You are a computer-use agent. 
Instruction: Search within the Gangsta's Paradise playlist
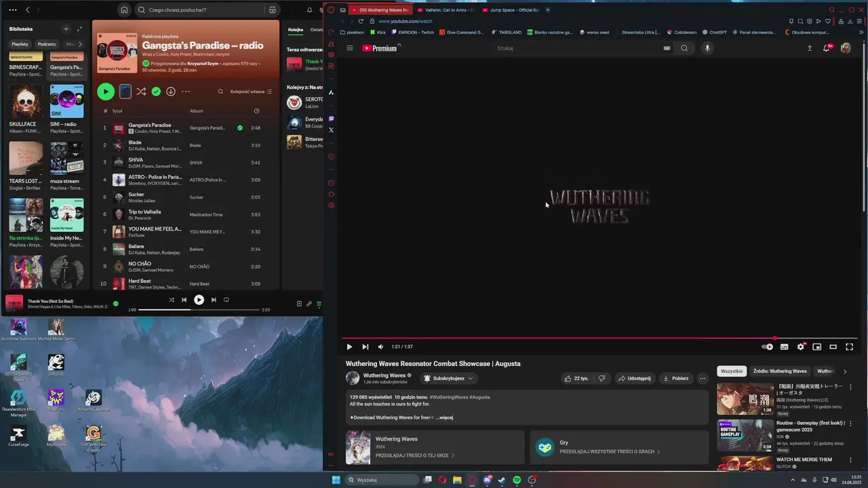pos(220,91)
